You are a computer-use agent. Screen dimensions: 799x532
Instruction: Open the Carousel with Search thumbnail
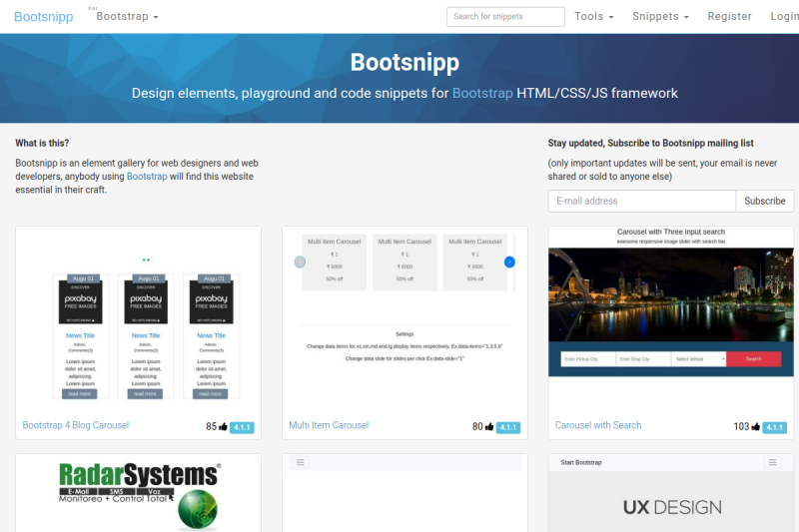tap(671, 320)
